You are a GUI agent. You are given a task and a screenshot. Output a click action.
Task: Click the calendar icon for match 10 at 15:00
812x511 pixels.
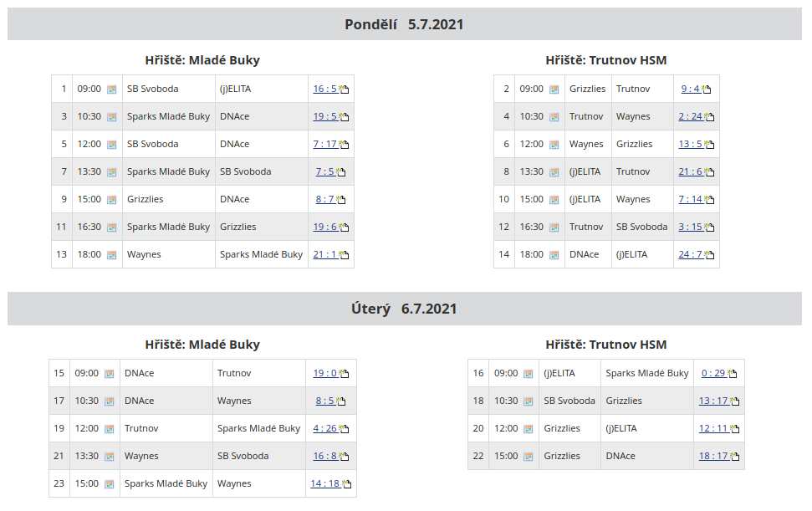554,200
